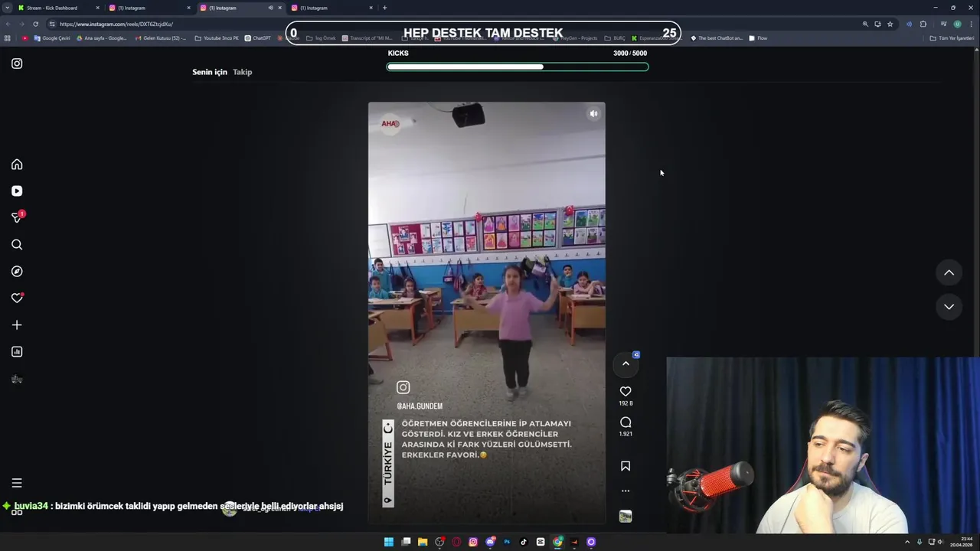Open Instagram Messages with the unread badge
The width and height of the screenshot is (980, 551).
click(x=17, y=217)
